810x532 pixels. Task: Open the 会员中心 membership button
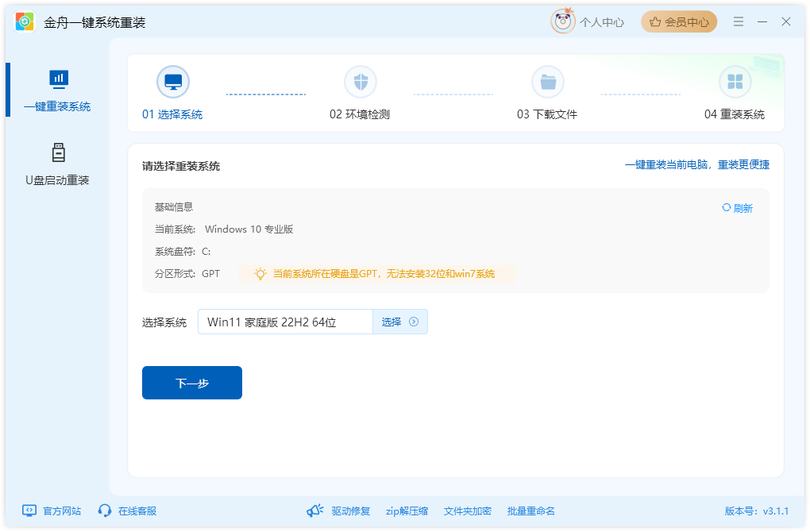tap(679, 21)
